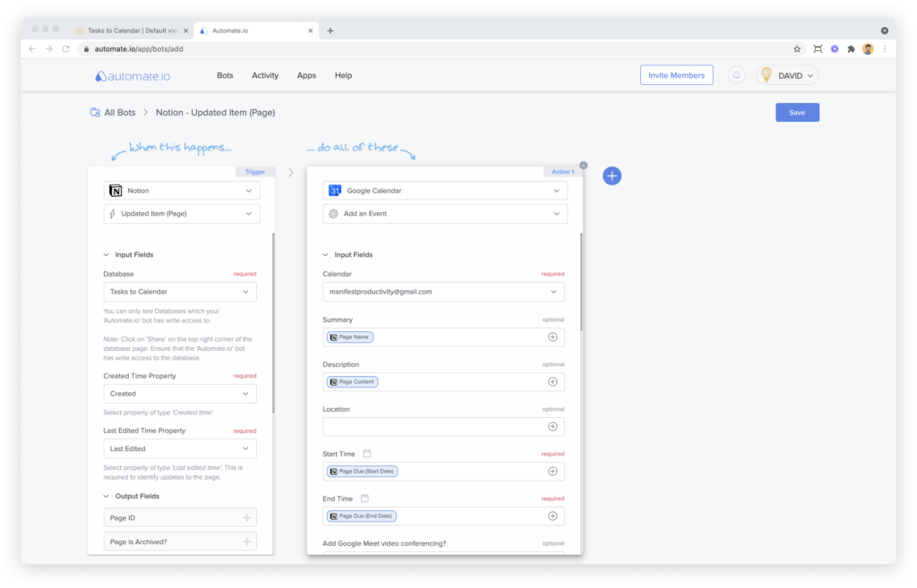This screenshot has width=917, height=588.
Task: Open calendar picker next to Start Time
Action: [366, 454]
